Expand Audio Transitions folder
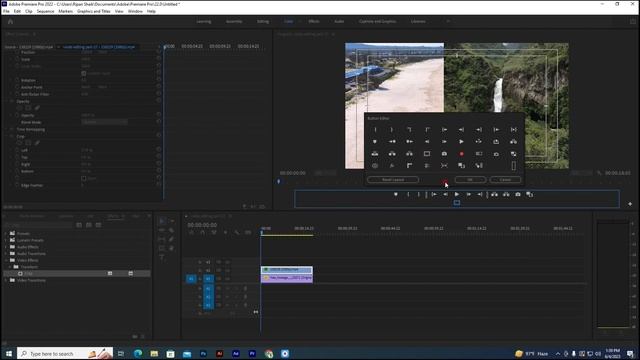The height and width of the screenshot is (360, 640). 6,254
